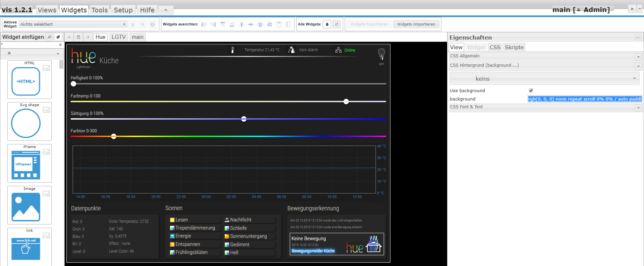Image resolution: width=644 pixels, height=266 pixels.
Task: Click the align top edges icon
Action: 223,24
